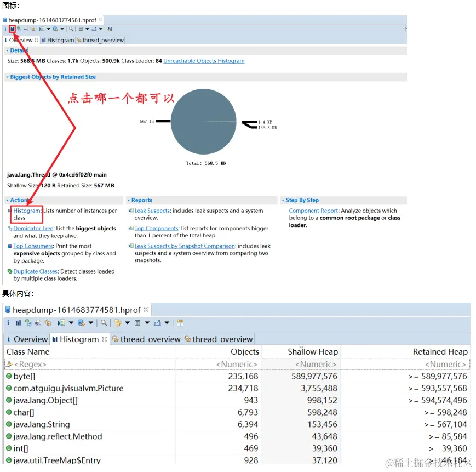Click histogram bar-chart icon in lower toolbar
The image size is (476, 472).
[18, 323]
